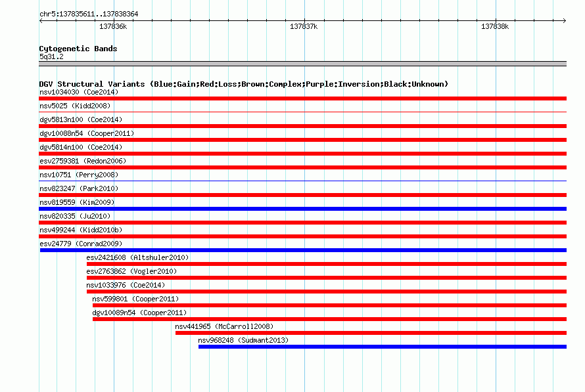Screen dimensions: 585x392
Task: Click dgv5814n100 (Coe2014) variant label
Action: click(x=81, y=147)
